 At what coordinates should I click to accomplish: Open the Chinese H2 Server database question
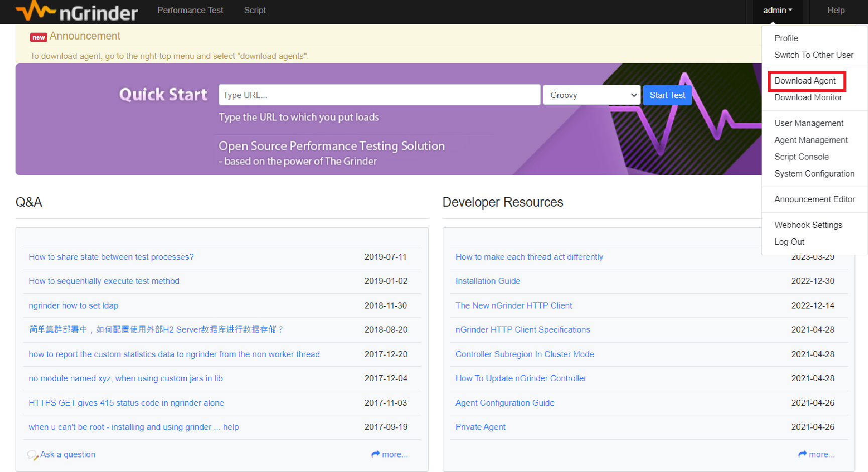click(156, 330)
